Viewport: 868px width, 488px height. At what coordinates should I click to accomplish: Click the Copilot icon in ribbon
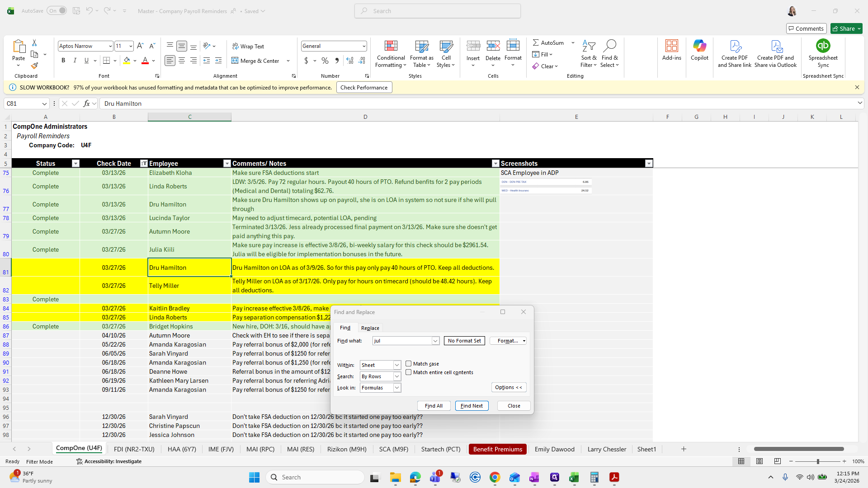699,50
